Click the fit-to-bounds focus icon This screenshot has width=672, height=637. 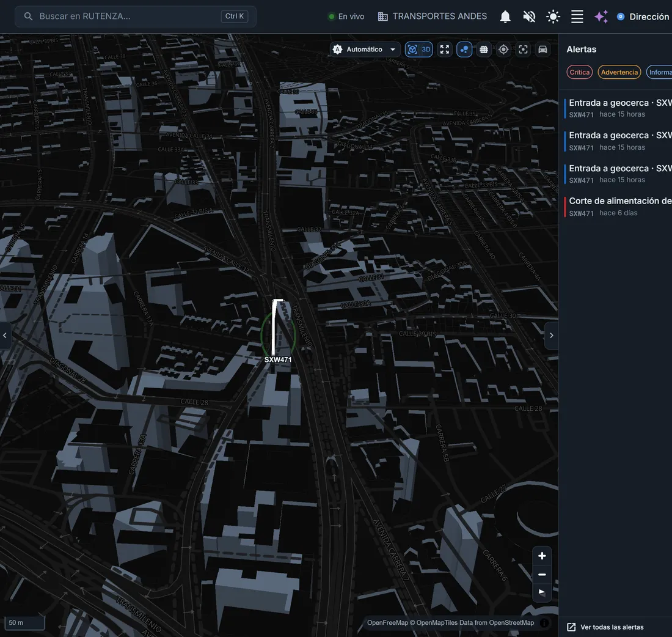click(524, 50)
